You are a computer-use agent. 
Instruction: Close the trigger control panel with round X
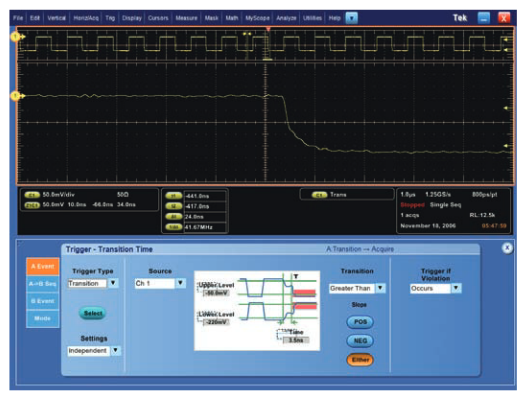[x=507, y=248]
